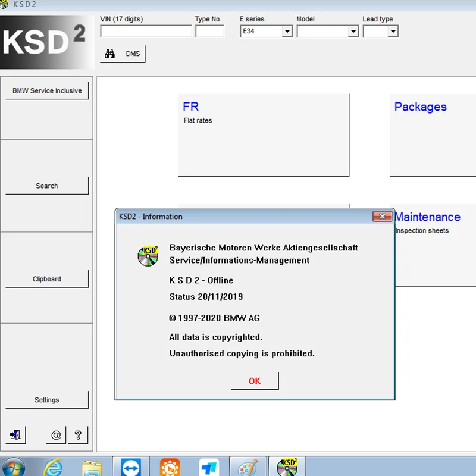The image size is (476, 476).
Task: Click 'All data is copyrighted.' text
Action: [216, 337]
